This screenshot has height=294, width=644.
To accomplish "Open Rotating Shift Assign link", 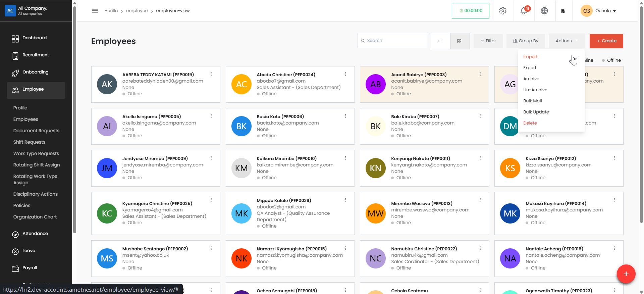I will [37, 165].
